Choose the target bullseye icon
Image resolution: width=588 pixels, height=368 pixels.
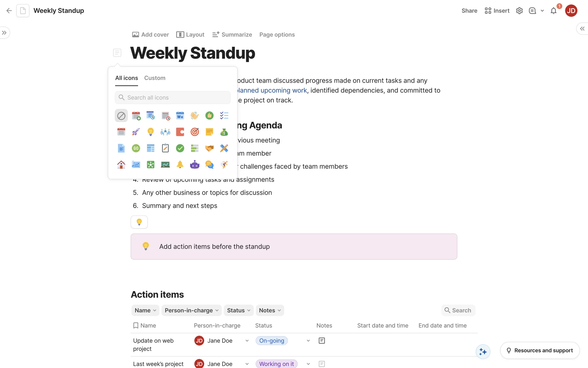(195, 132)
